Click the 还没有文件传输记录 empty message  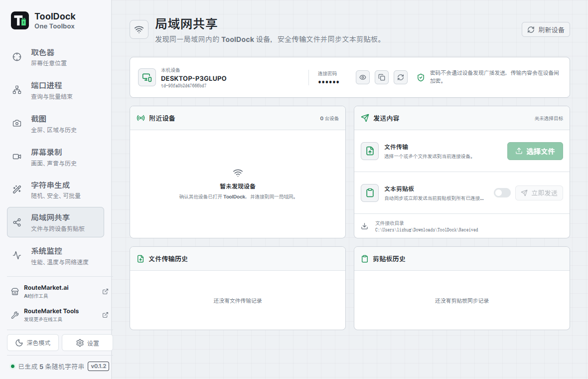[238, 301]
